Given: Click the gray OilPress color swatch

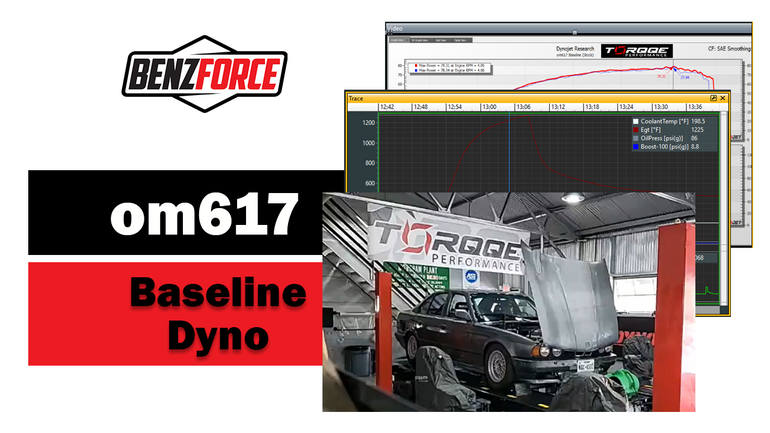Looking at the screenshot, I should (x=635, y=138).
